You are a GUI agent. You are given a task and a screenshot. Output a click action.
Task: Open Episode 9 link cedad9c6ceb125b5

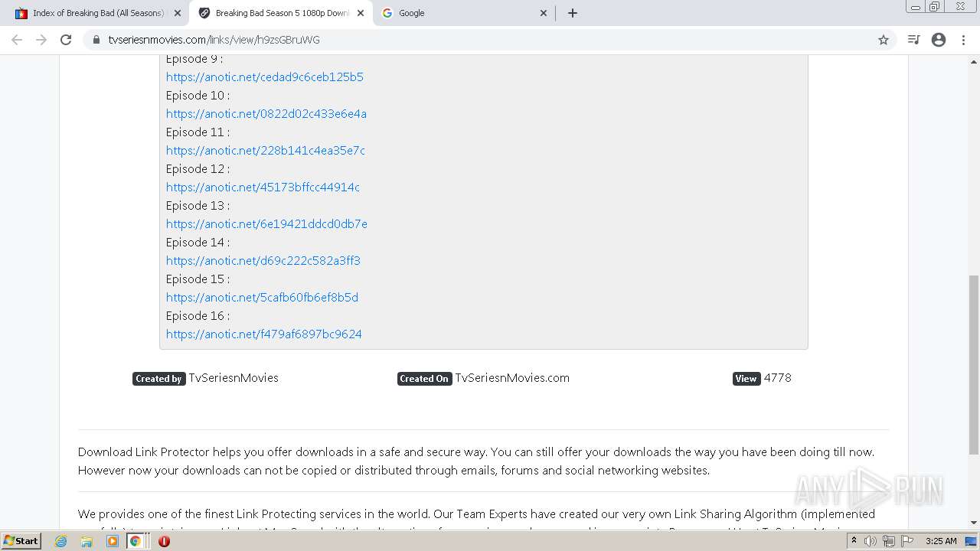265,77
